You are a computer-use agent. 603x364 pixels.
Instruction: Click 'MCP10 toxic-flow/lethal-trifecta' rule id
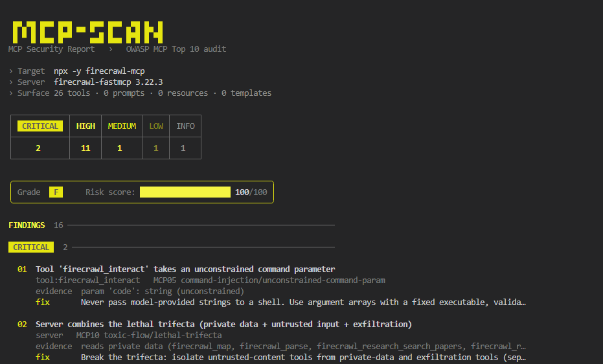(149, 335)
